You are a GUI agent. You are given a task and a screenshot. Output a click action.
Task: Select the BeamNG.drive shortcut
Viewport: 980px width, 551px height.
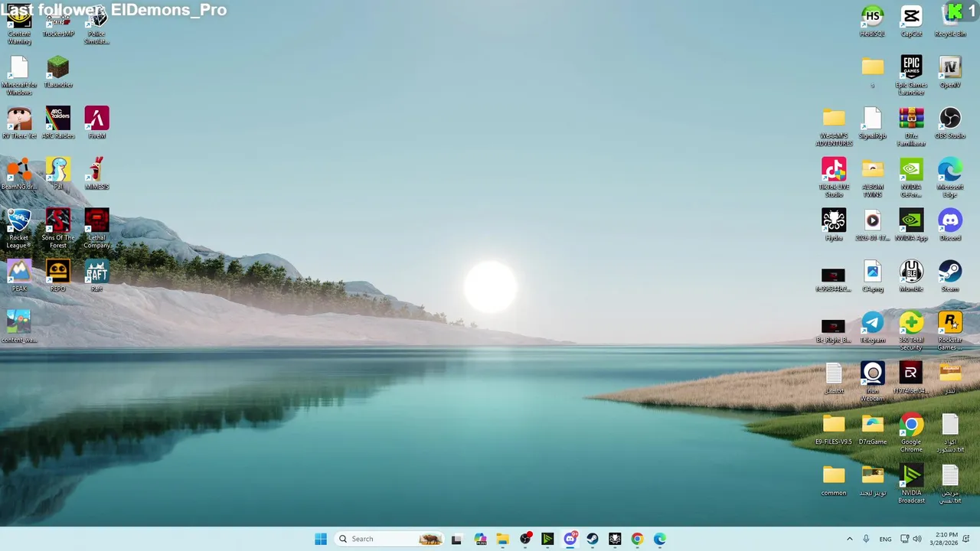[x=19, y=174]
